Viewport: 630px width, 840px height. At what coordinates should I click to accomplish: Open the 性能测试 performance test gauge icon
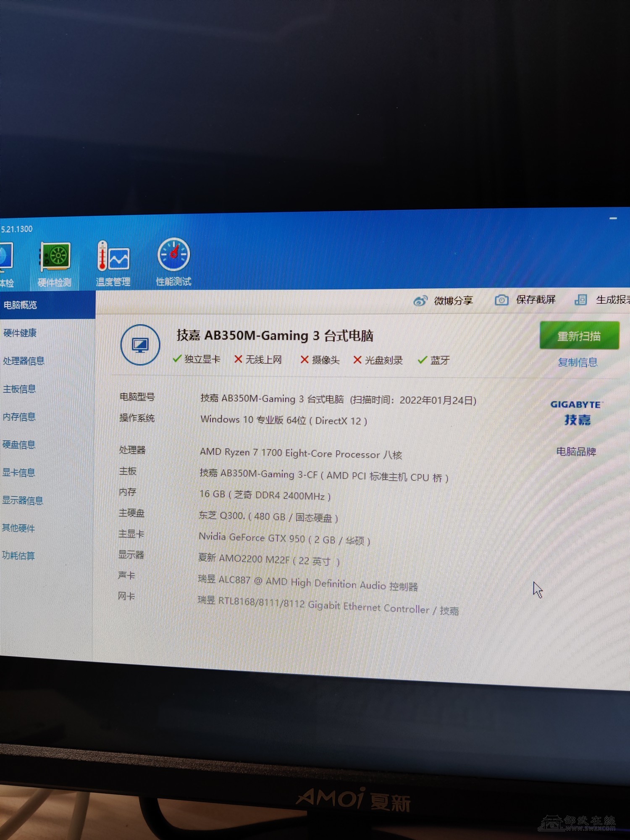point(173,255)
